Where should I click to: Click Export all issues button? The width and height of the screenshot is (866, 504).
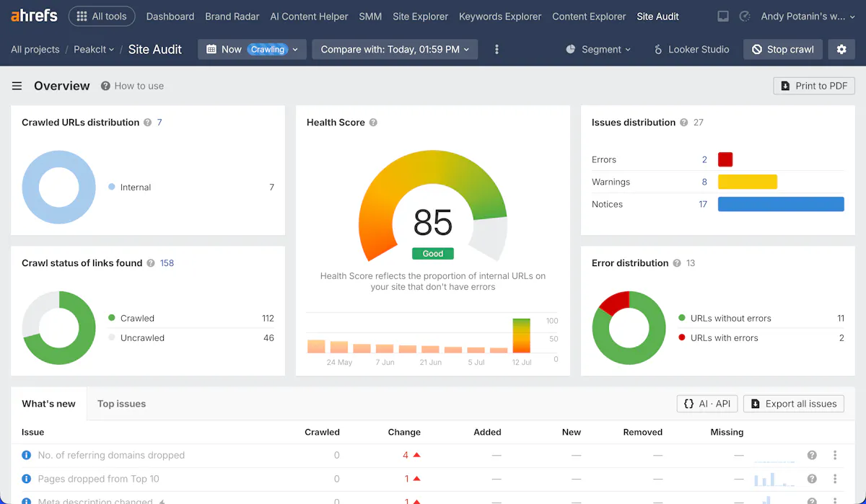(794, 404)
